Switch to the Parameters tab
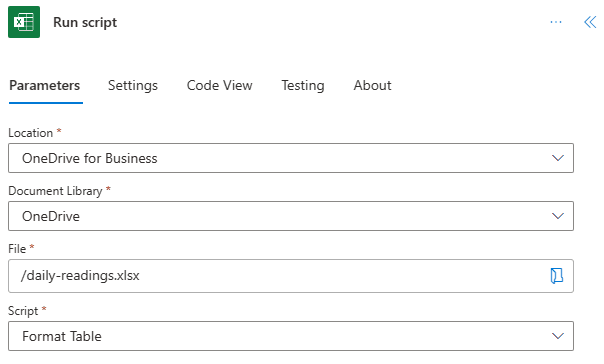 (45, 86)
